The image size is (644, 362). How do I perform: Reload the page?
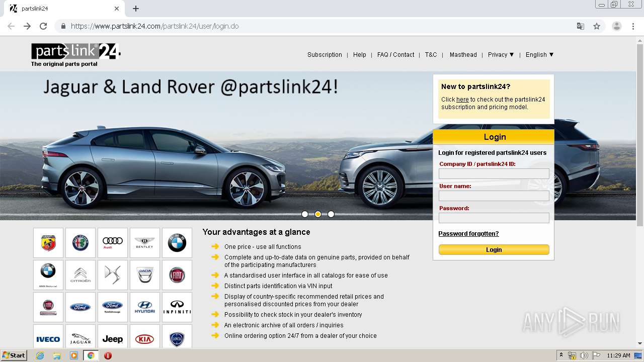tap(43, 26)
